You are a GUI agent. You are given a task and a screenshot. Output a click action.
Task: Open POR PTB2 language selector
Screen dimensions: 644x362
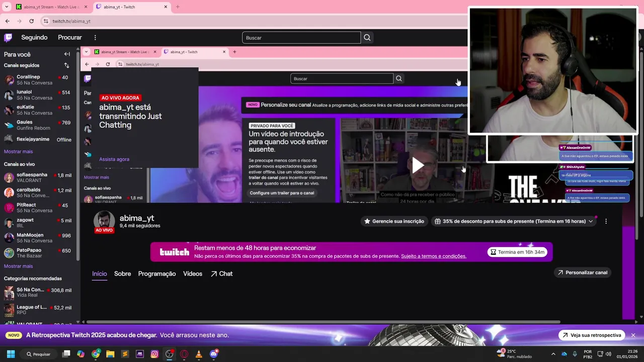click(x=588, y=354)
